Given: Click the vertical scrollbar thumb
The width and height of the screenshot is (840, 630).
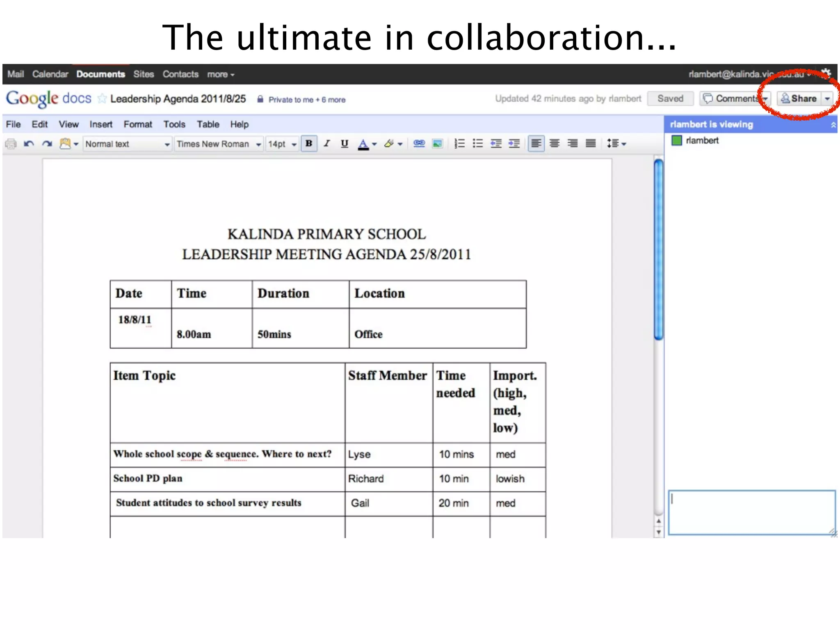Looking at the screenshot, I should pyautogui.click(x=659, y=249).
